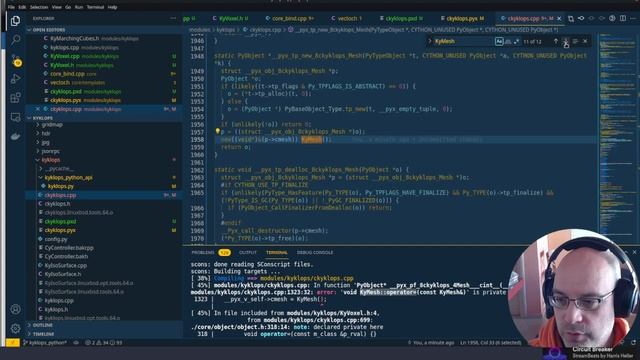Open config.py in the file tree

tap(56, 239)
